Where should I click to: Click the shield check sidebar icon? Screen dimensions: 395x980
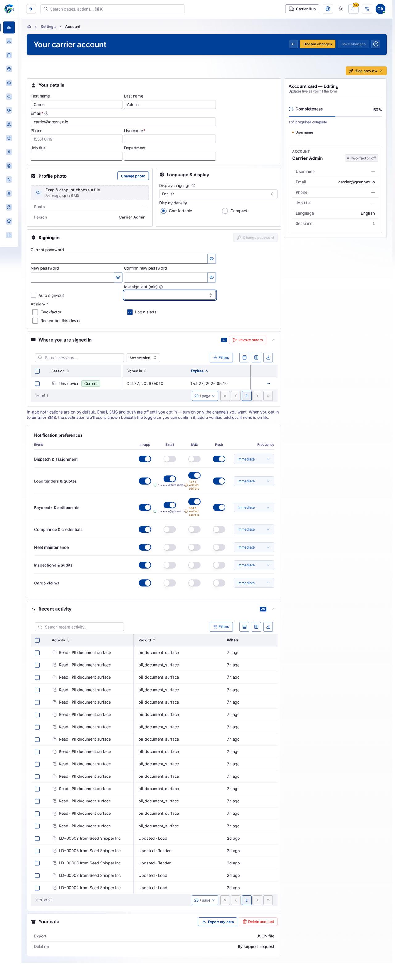coord(9,138)
